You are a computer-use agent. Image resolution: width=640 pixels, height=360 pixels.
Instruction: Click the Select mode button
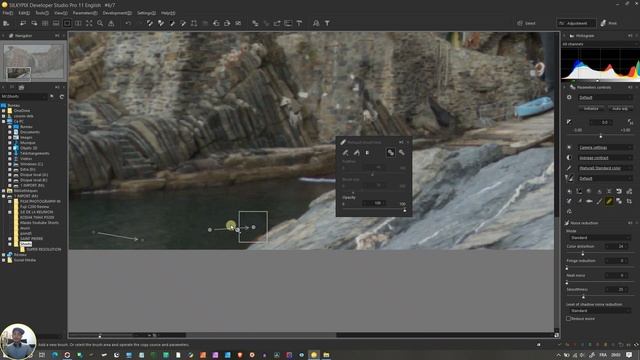click(527, 23)
